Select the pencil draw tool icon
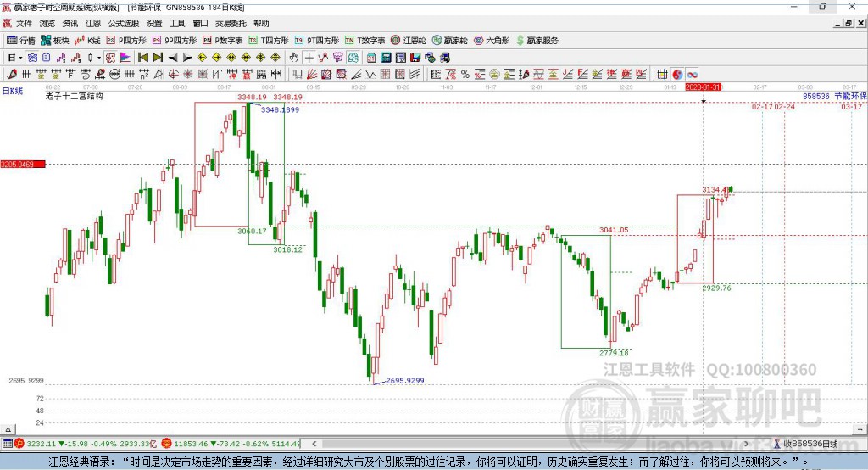The image size is (868, 470). pyautogui.click(x=12, y=74)
